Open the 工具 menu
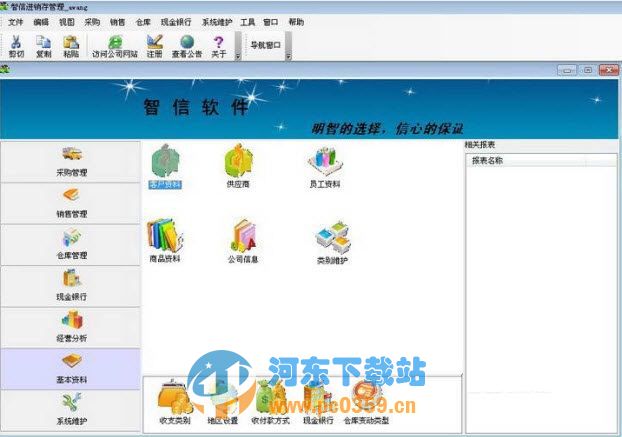 248,22
